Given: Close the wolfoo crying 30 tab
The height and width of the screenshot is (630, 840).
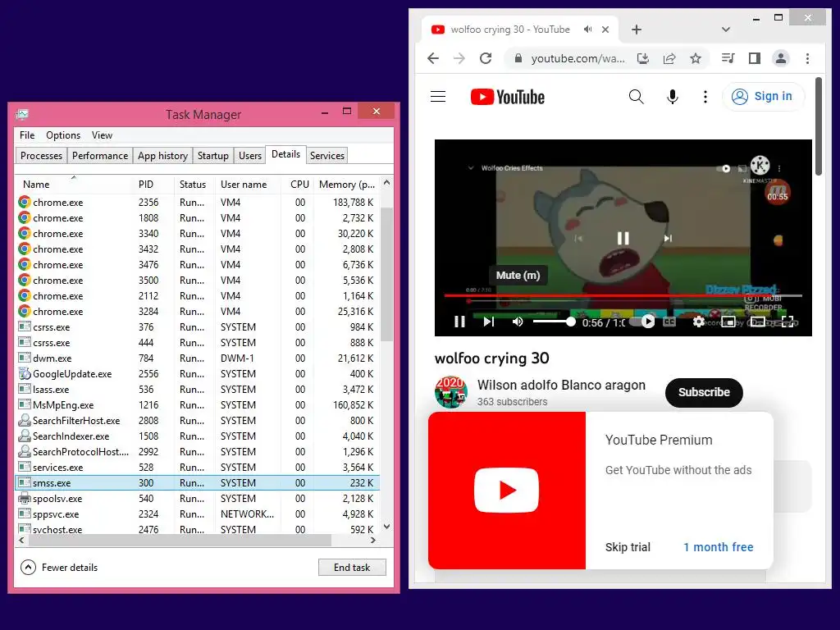Looking at the screenshot, I should pos(605,30).
